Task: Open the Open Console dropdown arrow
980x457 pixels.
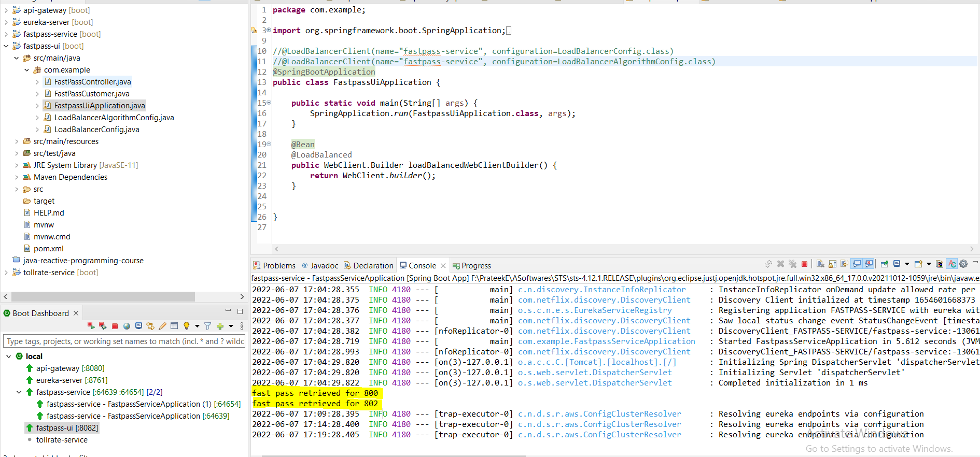Action: (x=929, y=264)
